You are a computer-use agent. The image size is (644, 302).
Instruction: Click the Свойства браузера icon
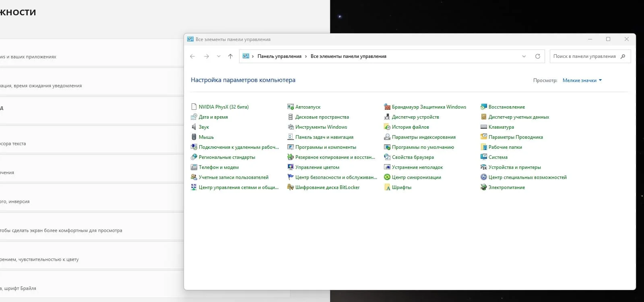click(x=387, y=157)
